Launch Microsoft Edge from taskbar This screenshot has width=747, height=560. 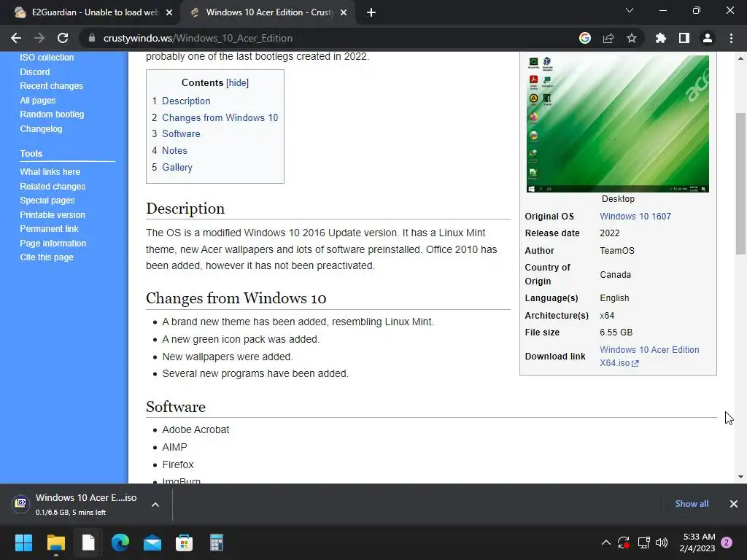120,542
